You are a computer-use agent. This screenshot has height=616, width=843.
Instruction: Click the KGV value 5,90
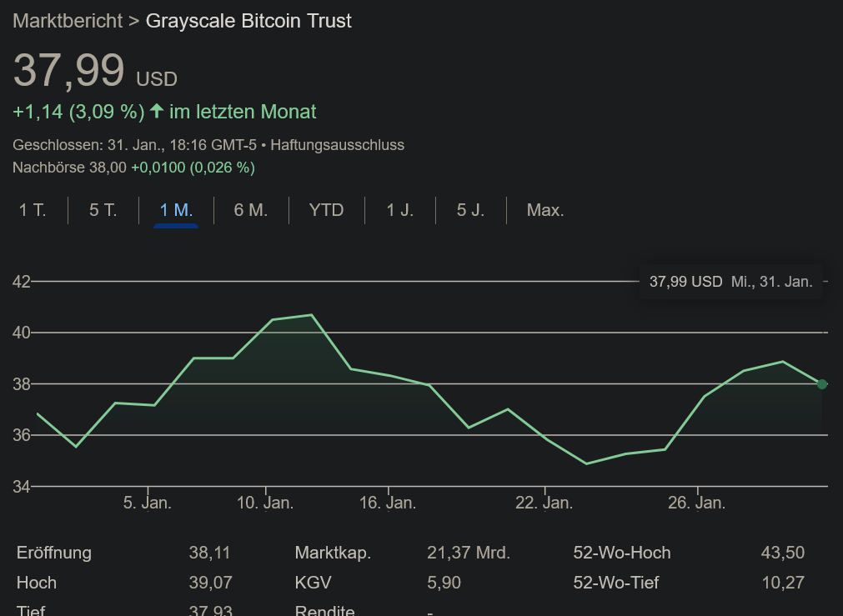pos(444,583)
